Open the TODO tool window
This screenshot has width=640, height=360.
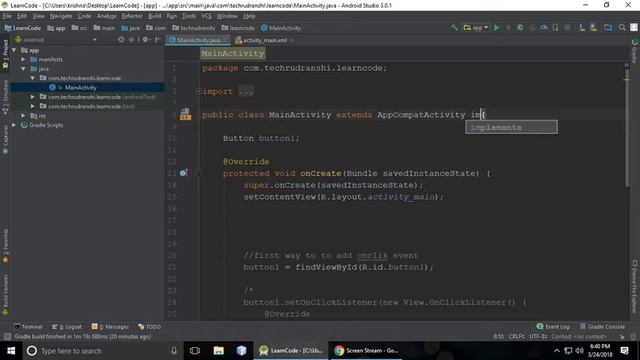[149, 327]
